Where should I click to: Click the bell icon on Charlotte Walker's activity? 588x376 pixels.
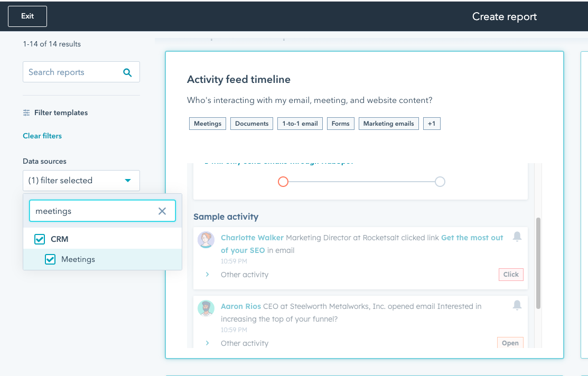[x=517, y=237]
